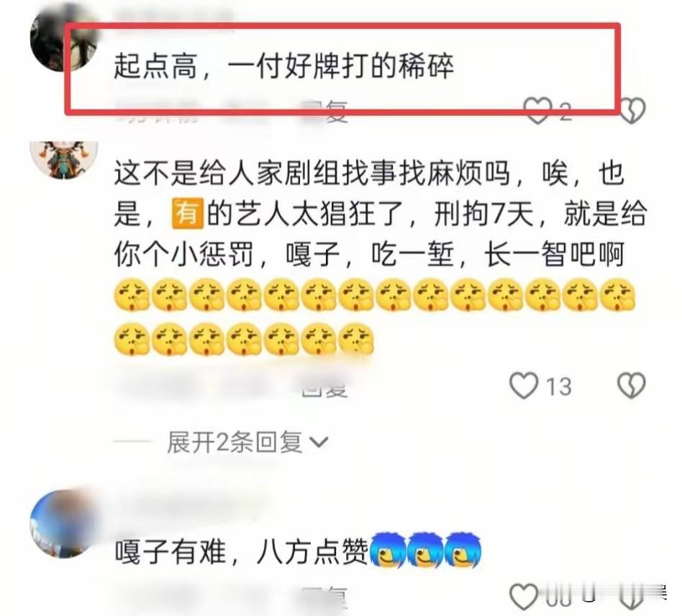Reply to the 起点高 comment

[325, 111]
